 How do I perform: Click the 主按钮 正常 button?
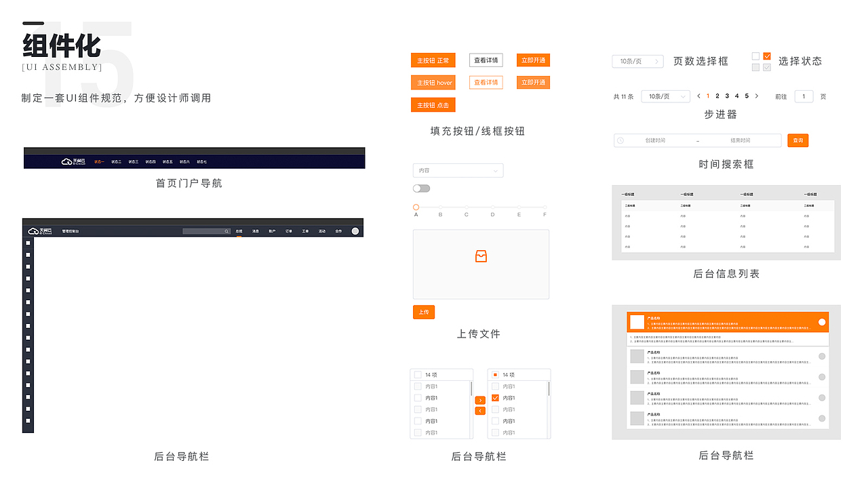[433, 60]
